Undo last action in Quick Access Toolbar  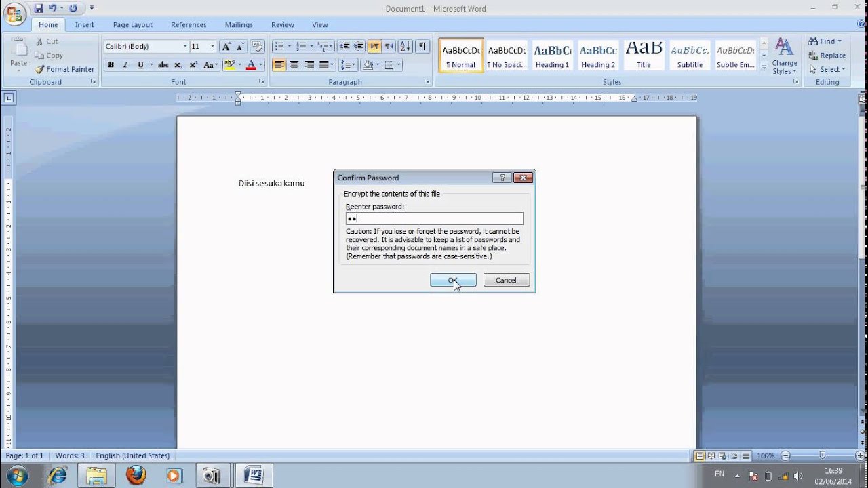click(52, 8)
